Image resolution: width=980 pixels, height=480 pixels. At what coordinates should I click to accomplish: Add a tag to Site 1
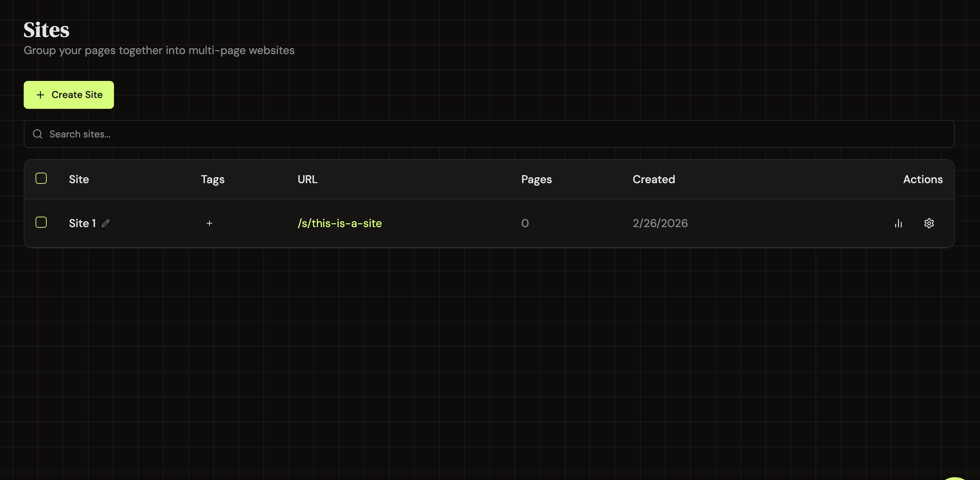click(209, 224)
